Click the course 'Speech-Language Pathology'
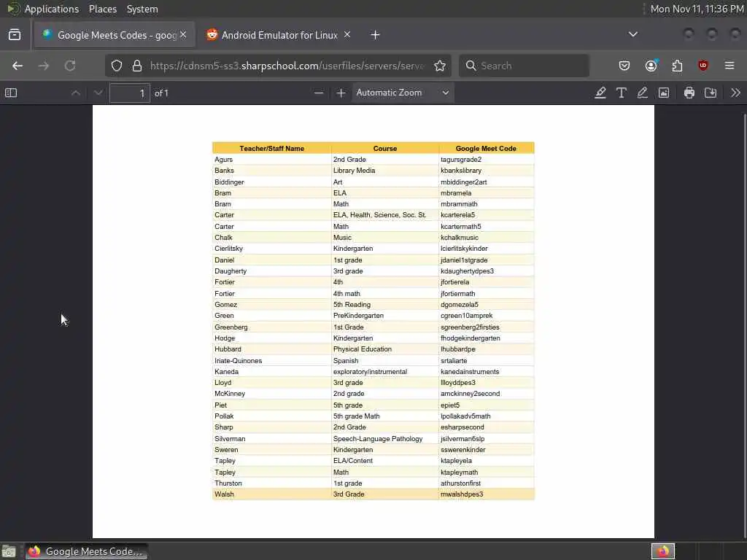This screenshot has height=560, width=747. [378, 438]
